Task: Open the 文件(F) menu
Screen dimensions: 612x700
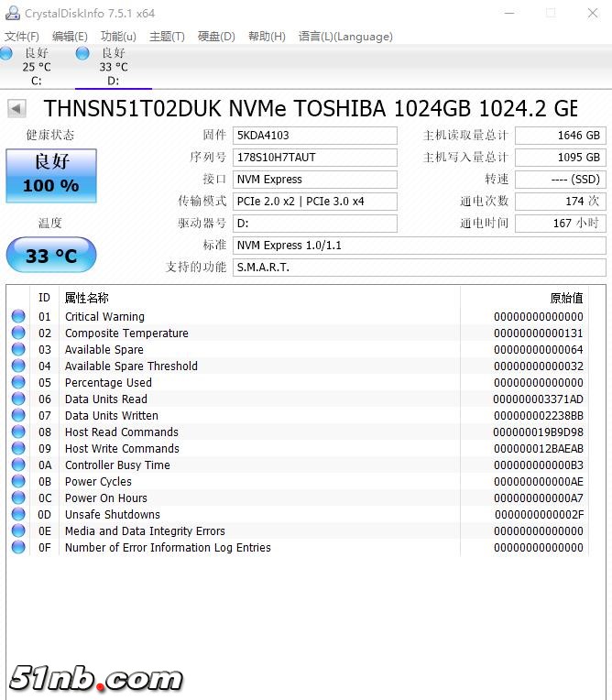Action: (x=22, y=37)
